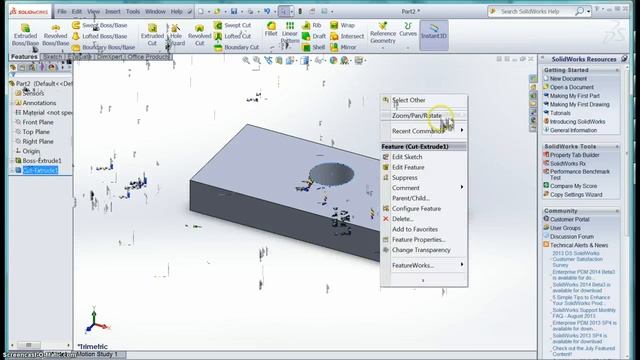
Task: Expand Recent Commands submenu
Action: pyautogui.click(x=424, y=131)
